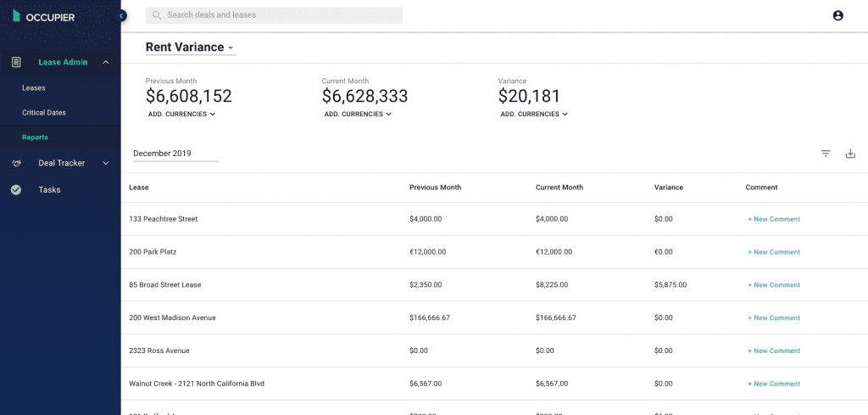This screenshot has width=868, height=415.
Task: Open the user account profile icon
Action: pyautogui.click(x=837, y=15)
